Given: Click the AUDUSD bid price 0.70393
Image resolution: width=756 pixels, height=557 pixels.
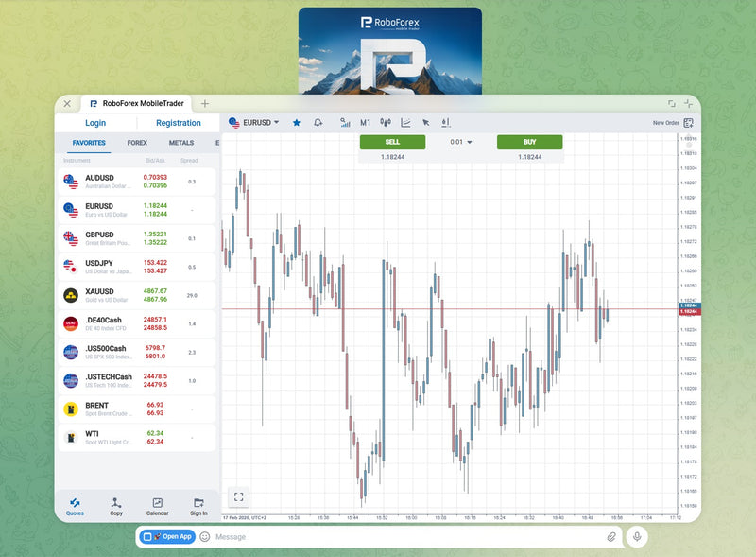Looking at the screenshot, I should tap(155, 177).
